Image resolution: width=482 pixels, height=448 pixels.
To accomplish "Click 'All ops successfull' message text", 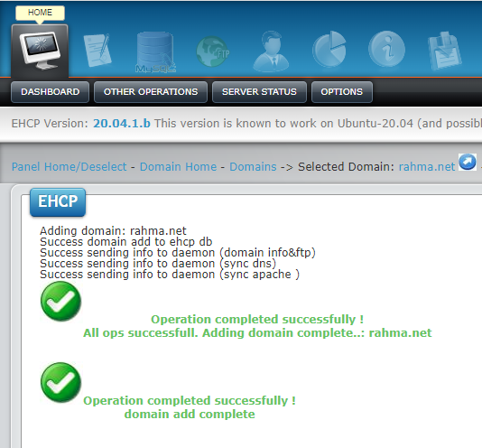I will 257,333.
